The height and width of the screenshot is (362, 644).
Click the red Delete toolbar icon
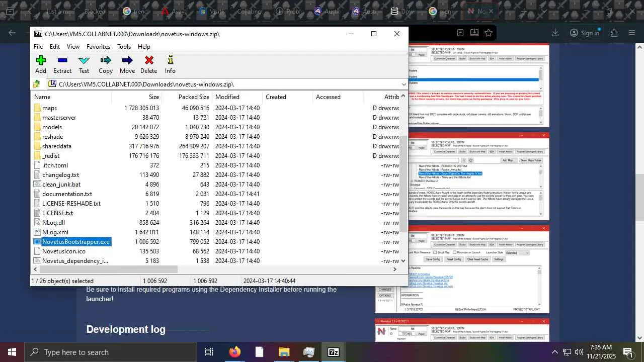[x=149, y=64]
